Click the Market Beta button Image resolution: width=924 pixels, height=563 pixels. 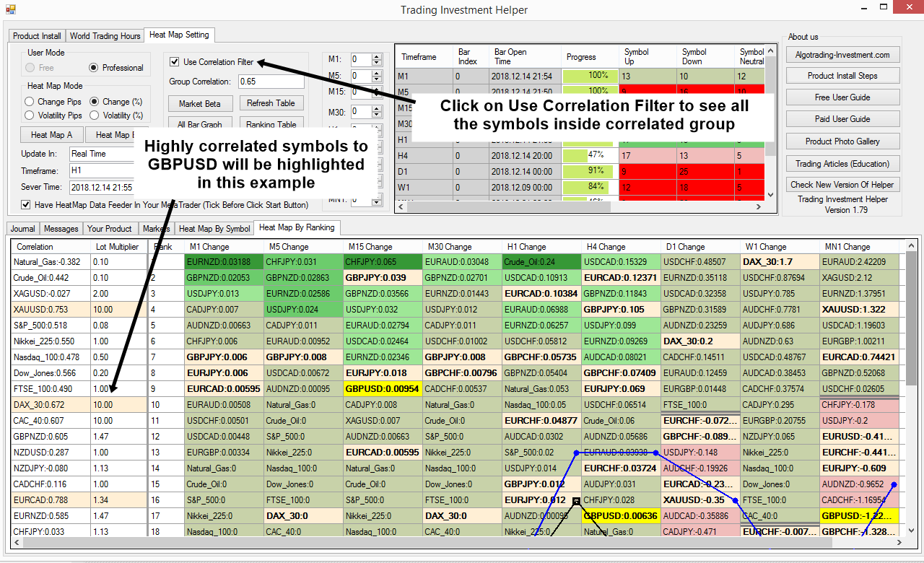200,102
